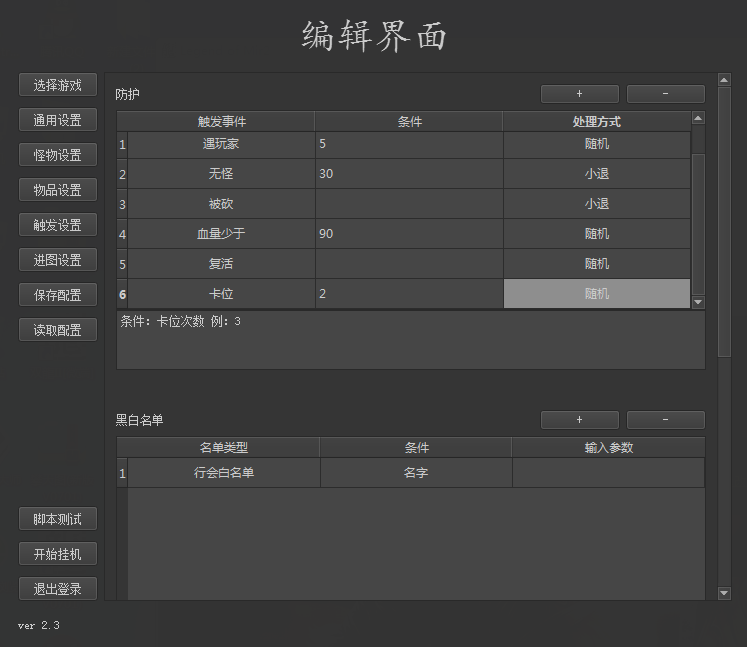Open 处理方式 for 复活 row
This screenshot has height=647, width=747.
click(x=597, y=264)
